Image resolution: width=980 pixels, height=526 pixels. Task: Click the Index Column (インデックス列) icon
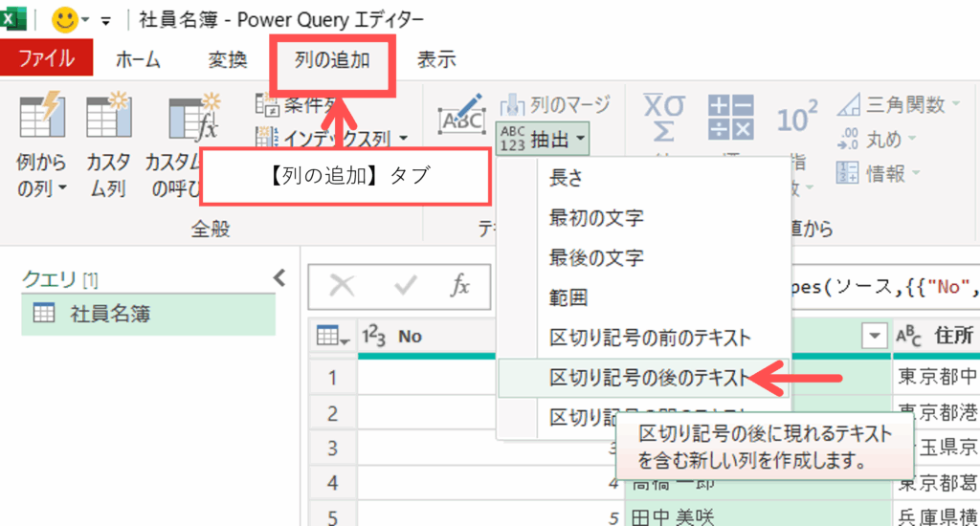pos(266,140)
